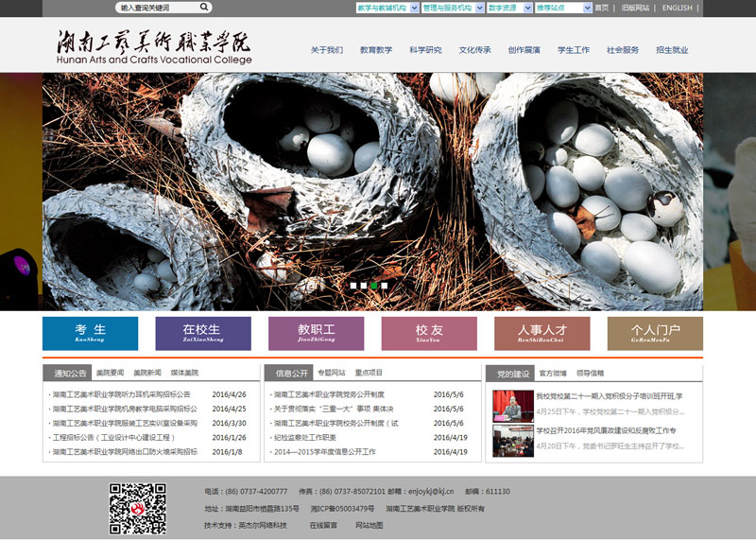Viewport: 756px width, 541px height.
Task: Click the search keyword input field
Action: click(x=157, y=8)
